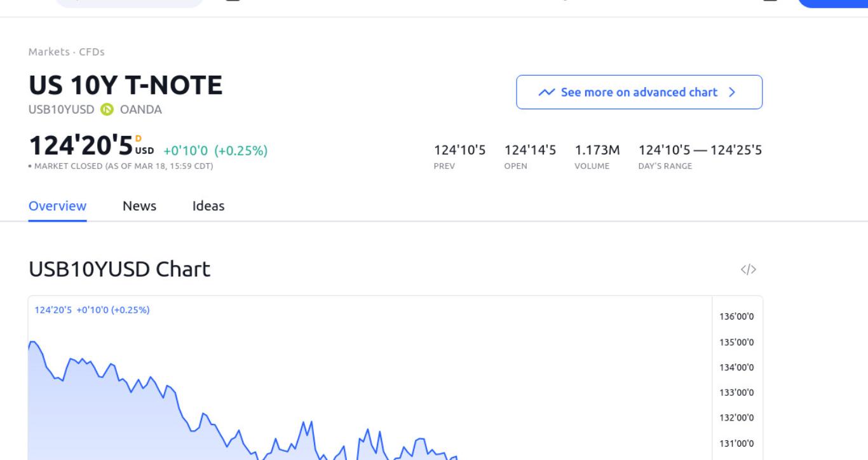The image size is (868, 460).
Task: Click the 131'00'0 price axis label
Action: point(737,443)
